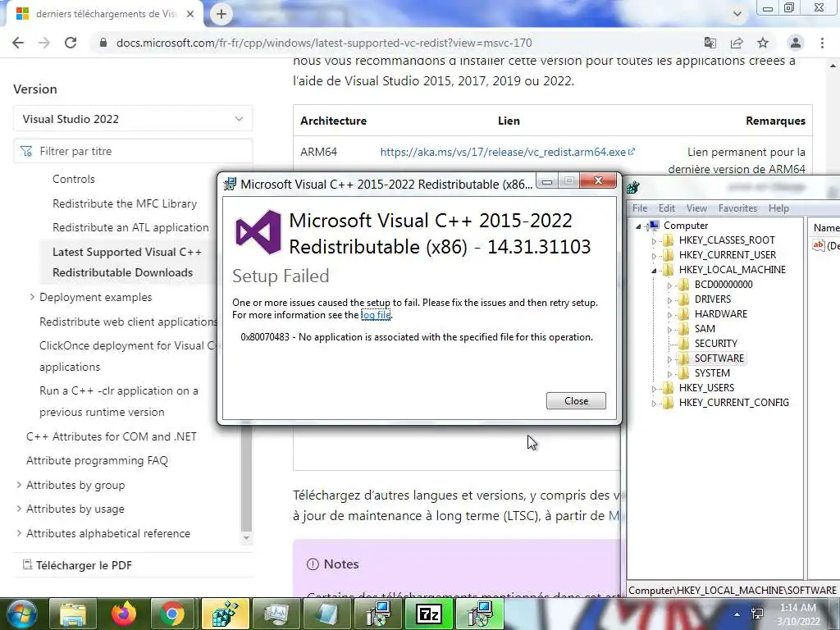Expand the SYSTEM registry key
The image size is (840, 630).
[x=669, y=374]
